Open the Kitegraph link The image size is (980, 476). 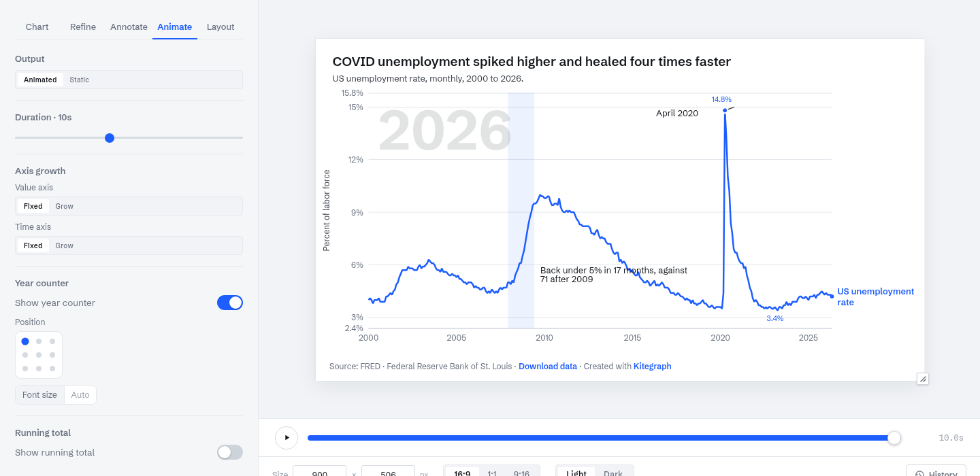653,366
